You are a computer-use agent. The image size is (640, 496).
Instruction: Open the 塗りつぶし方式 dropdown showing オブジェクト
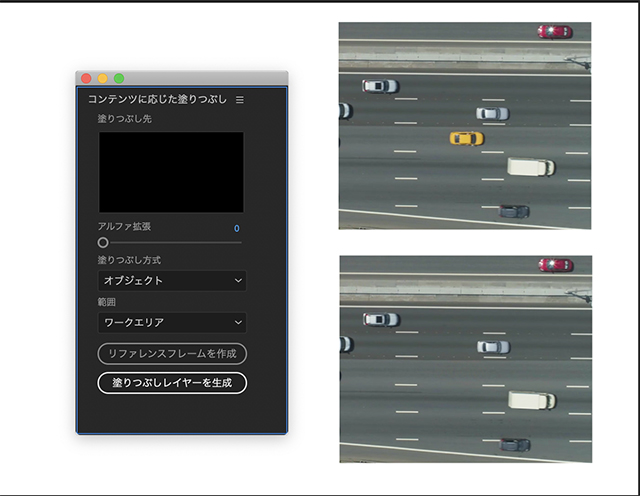click(172, 280)
